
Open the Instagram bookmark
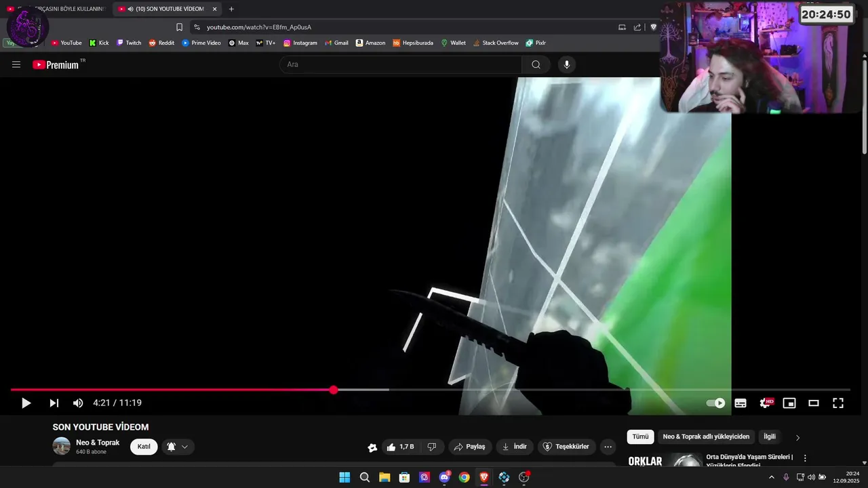click(300, 43)
